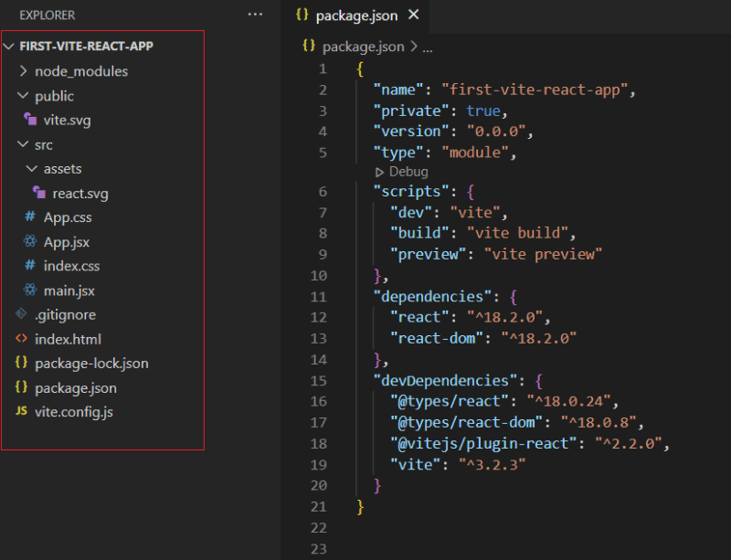Click the "dev" script key
This screenshot has width=731, height=560.
pos(412,213)
